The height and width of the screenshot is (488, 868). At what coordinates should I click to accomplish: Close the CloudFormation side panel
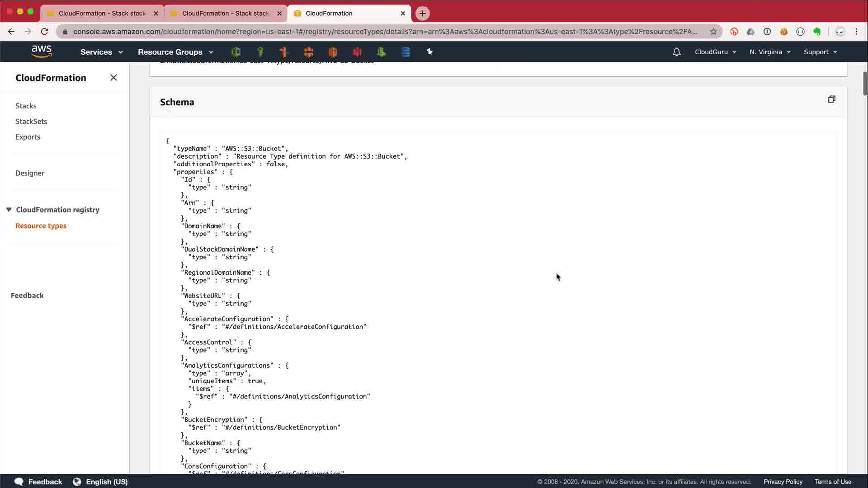pyautogui.click(x=113, y=78)
